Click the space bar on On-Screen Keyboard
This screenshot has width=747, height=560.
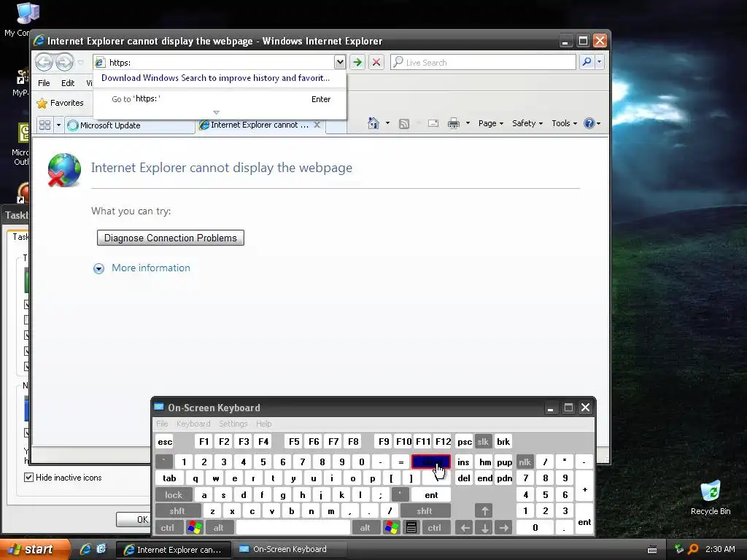293,528
